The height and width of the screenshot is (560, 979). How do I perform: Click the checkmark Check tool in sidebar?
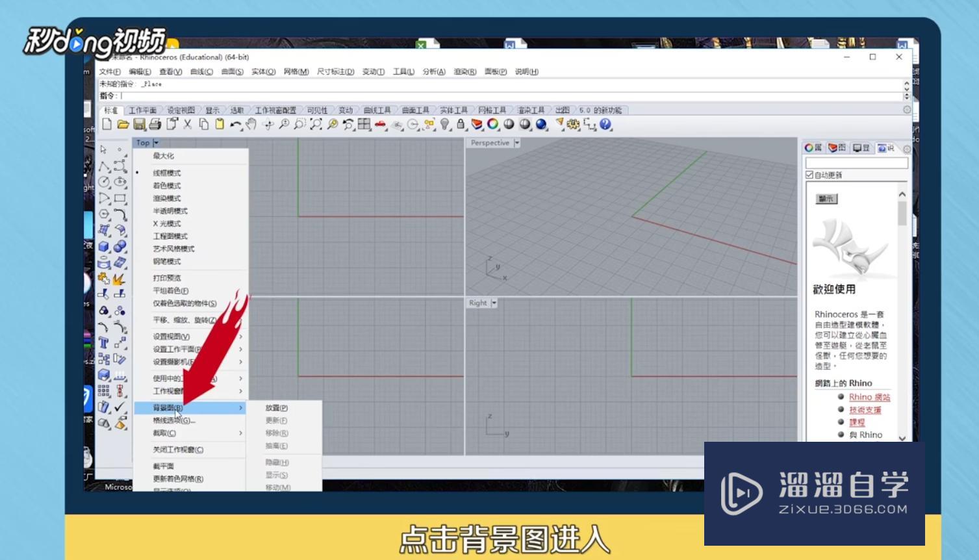click(120, 407)
